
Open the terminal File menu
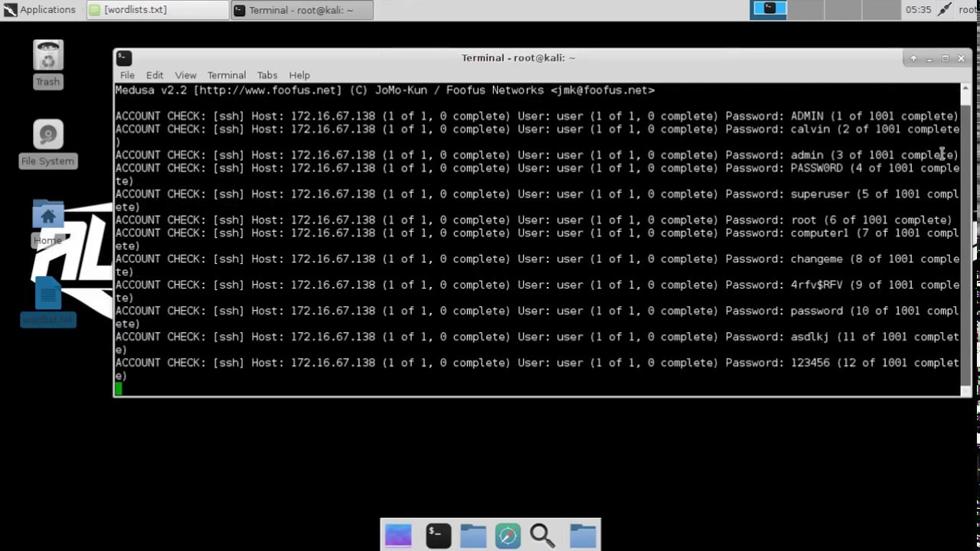click(127, 75)
